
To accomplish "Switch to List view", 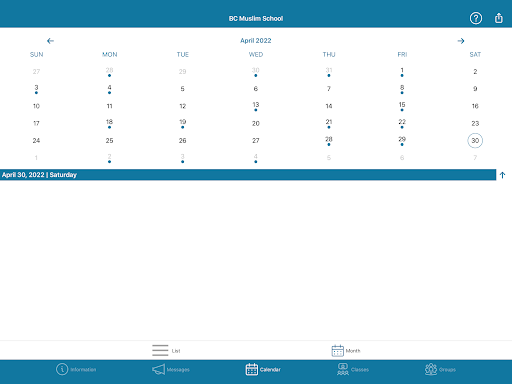I will (166, 350).
